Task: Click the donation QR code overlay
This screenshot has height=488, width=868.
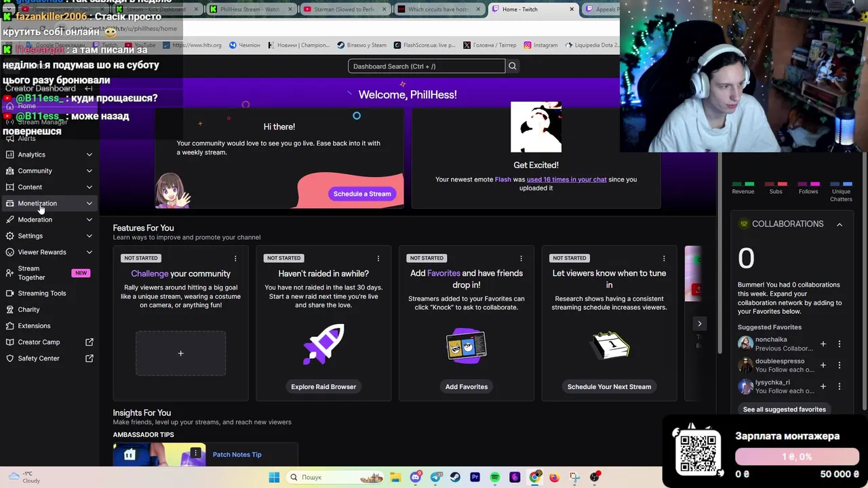Action: click(x=698, y=453)
